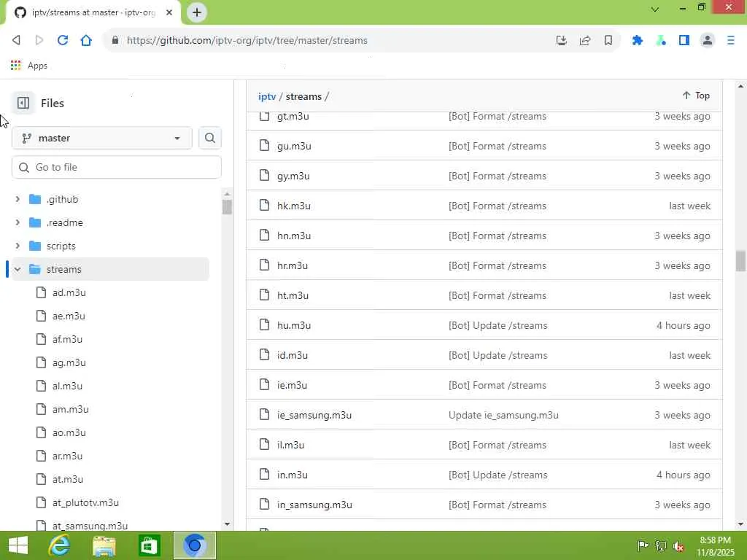
Task: Click the page scroll up arrow
Action: click(x=740, y=86)
